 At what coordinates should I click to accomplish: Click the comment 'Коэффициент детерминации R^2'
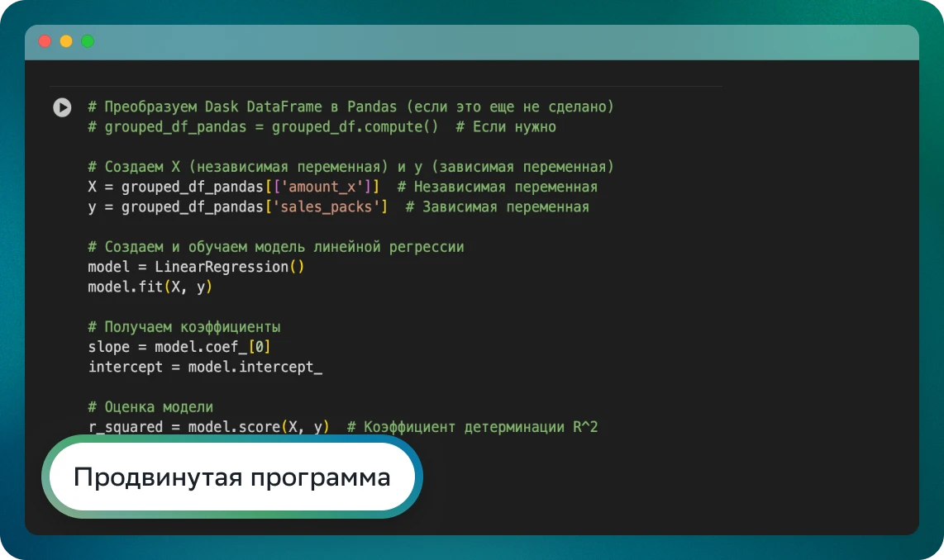point(479,427)
